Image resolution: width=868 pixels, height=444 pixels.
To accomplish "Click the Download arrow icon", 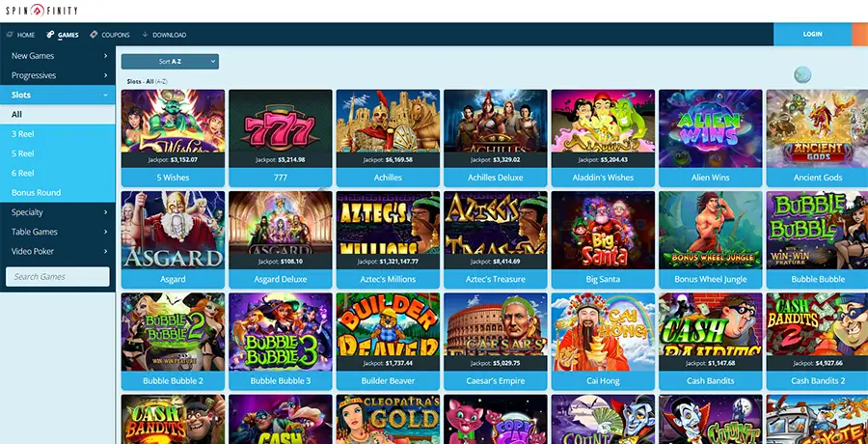I will (x=145, y=35).
